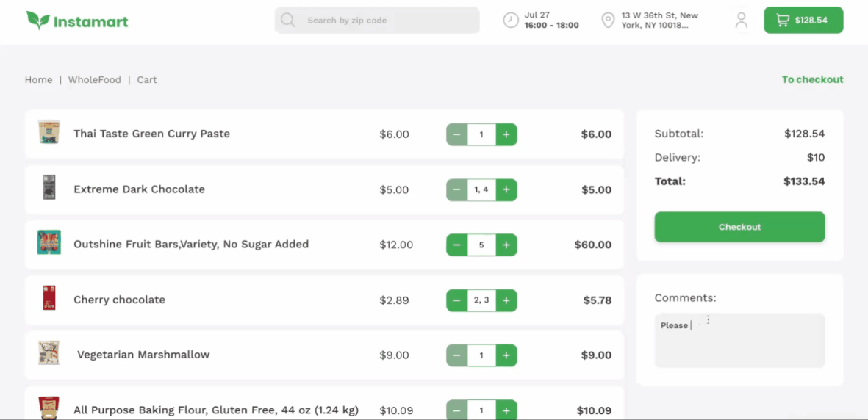The width and height of the screenshot is (868, 420).
Task: Go to Home breadcrumb
Action: [38, 79]
